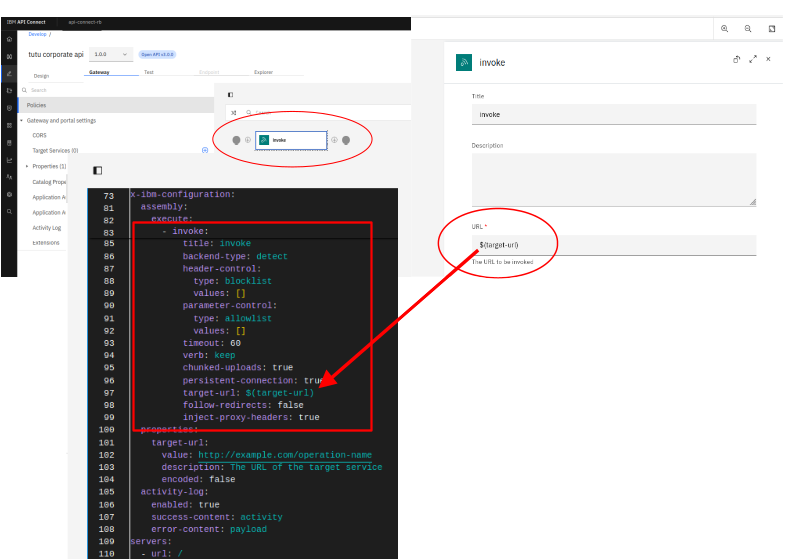The height and width of the screenshot is (559, 794).
Task: Toggle the policy palette panel icon
Action: 230,94
